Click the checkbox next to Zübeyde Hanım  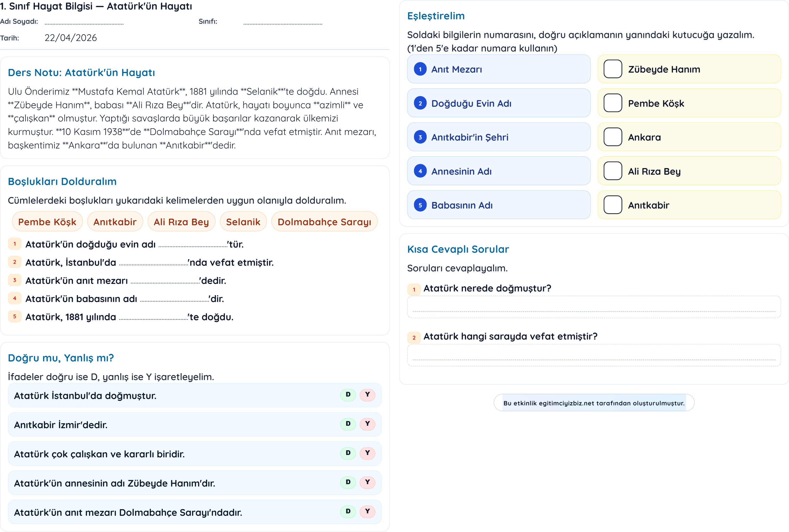[x=613, y=69]
